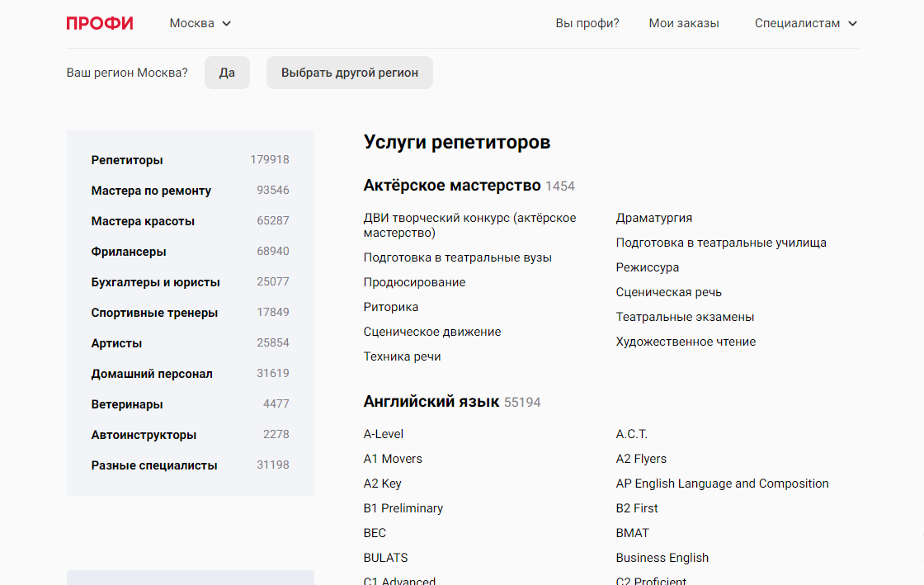Go to Мои заказы

point(684,24)
